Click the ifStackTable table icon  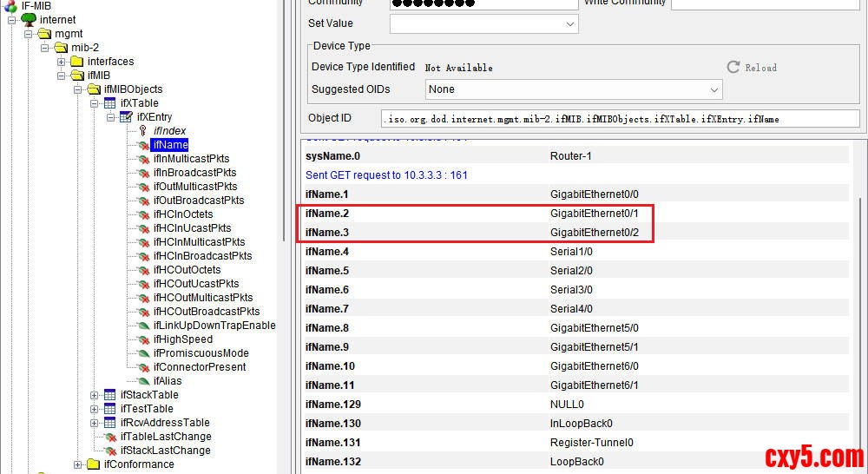(x=109, y=395)
